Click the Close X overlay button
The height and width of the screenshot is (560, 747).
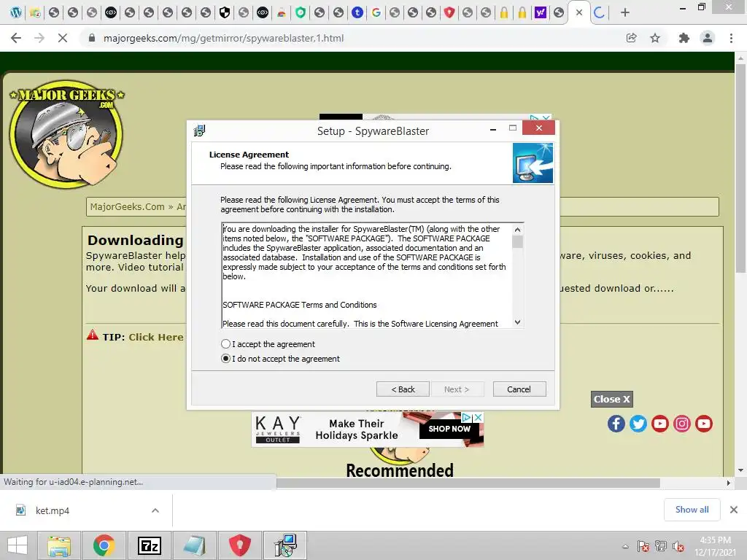(x=612, y=399)
